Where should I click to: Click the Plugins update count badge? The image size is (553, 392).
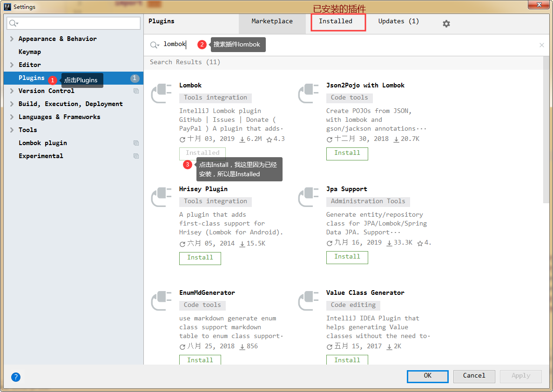point(135,78)
